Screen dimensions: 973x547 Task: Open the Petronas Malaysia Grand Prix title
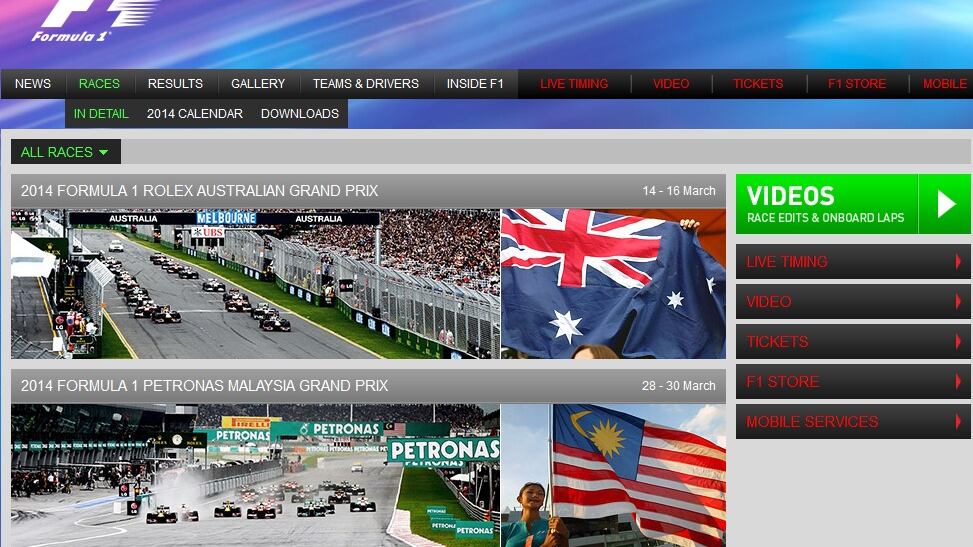tap(204, 386)
